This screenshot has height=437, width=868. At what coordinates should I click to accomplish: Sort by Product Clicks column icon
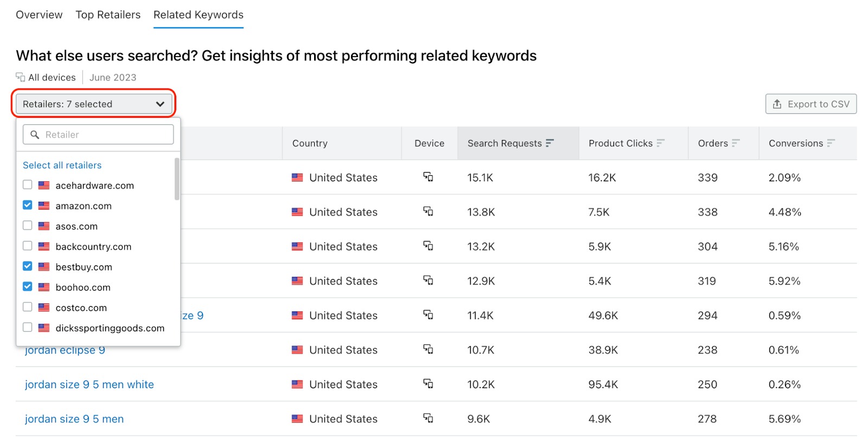coord(661,143)
